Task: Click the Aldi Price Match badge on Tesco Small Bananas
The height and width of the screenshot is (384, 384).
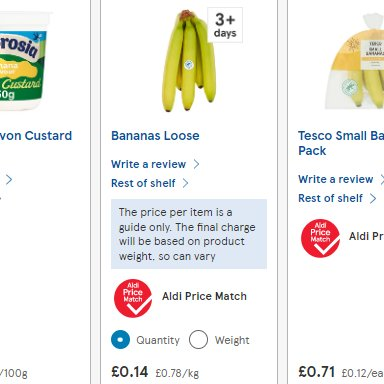Action: pos(320,238)
